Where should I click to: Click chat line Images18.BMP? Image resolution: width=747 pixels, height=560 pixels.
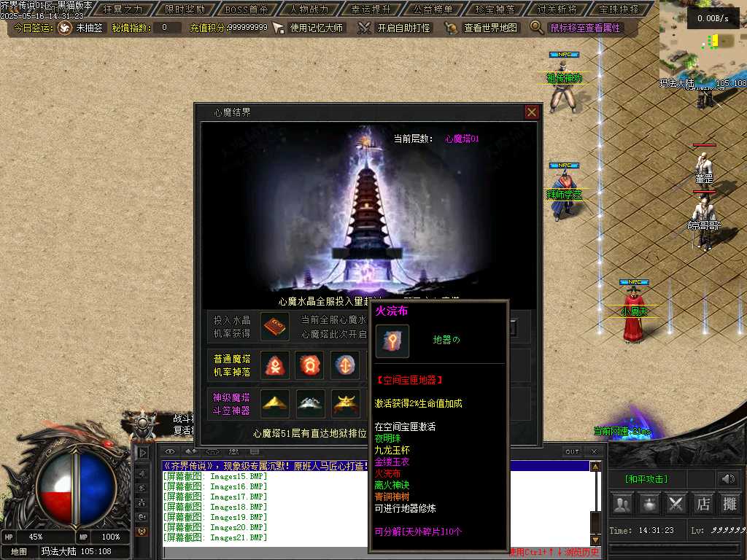[215, 507]
